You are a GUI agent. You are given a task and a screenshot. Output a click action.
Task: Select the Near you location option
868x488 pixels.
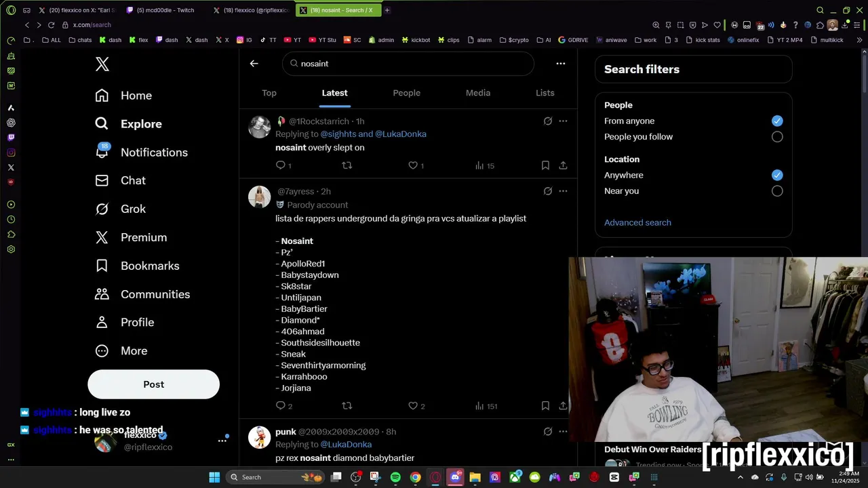777,191
